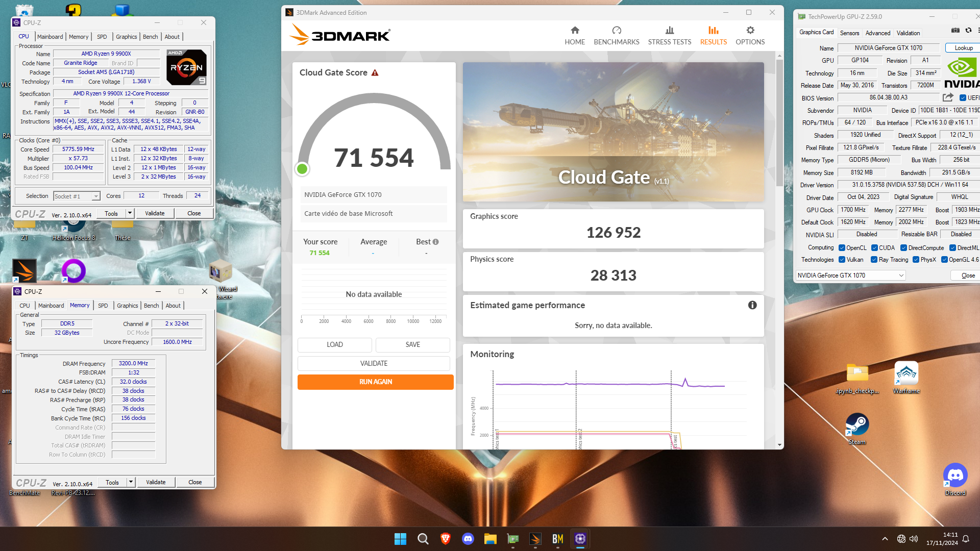Click VALIDATE button in 3DMark
Screen dimensions: 980x551
(374, 363)
